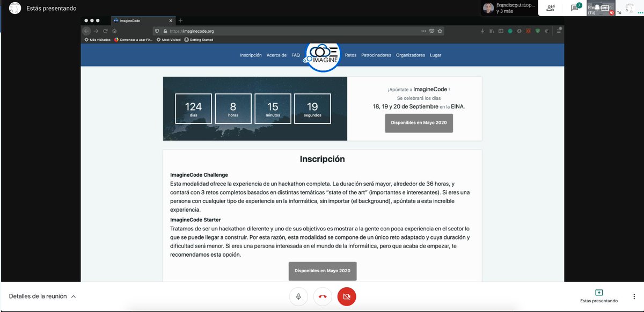Open Most Visited bookmark folder
644x312 pixels.
coord(169,40)
